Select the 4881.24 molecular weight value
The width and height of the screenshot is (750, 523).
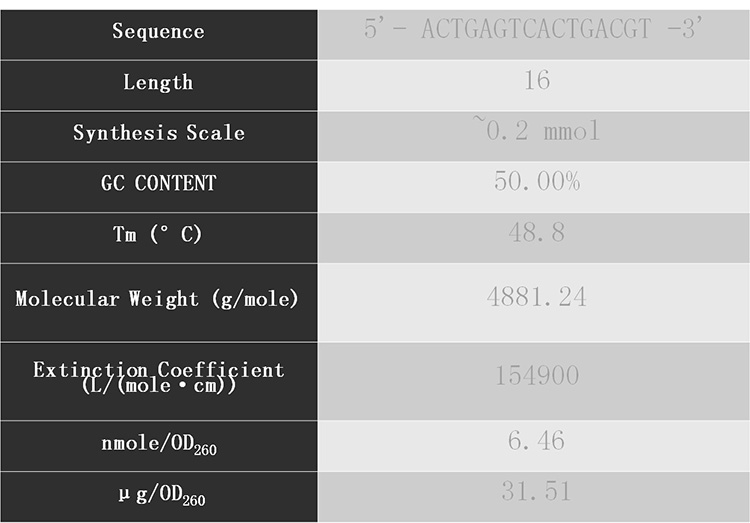[x=537, y=297]
